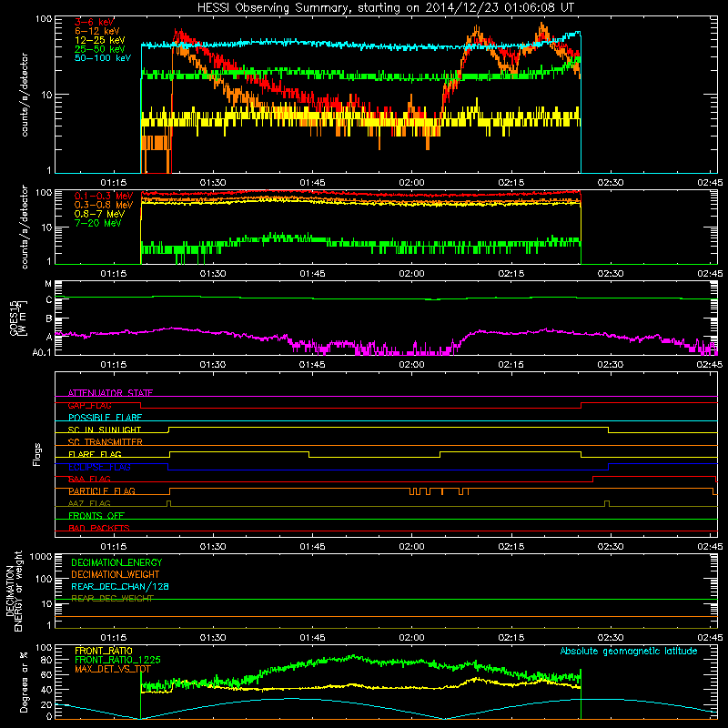Click the 'REAR_DEC_CHAN/128' legend label
This screenshot has height=728, width=728.
[x=120, y=586]
